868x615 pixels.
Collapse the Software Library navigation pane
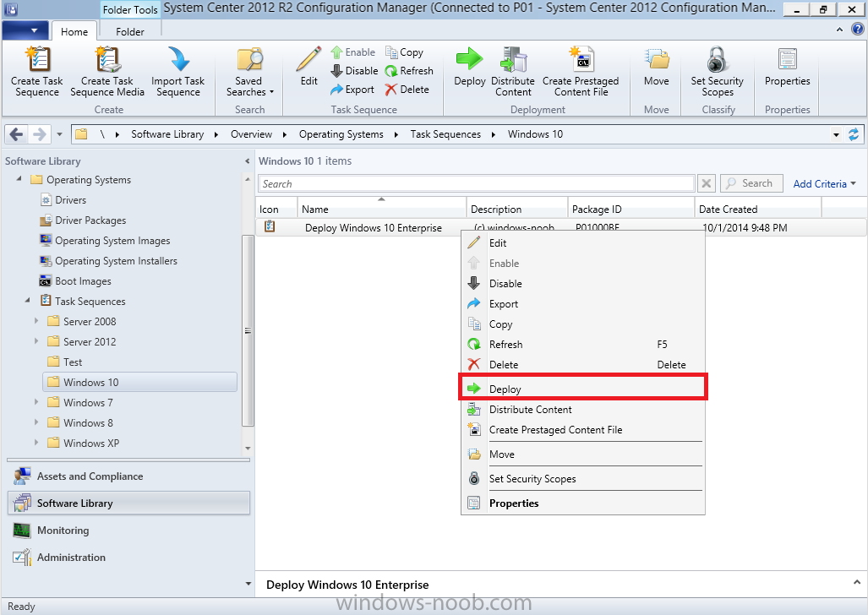[247, 161]
